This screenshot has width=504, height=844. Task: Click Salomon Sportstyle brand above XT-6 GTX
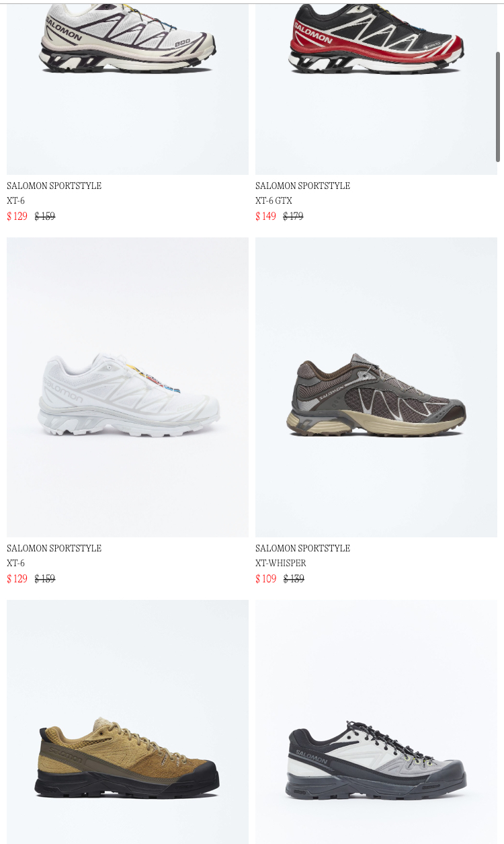point(302,186)
